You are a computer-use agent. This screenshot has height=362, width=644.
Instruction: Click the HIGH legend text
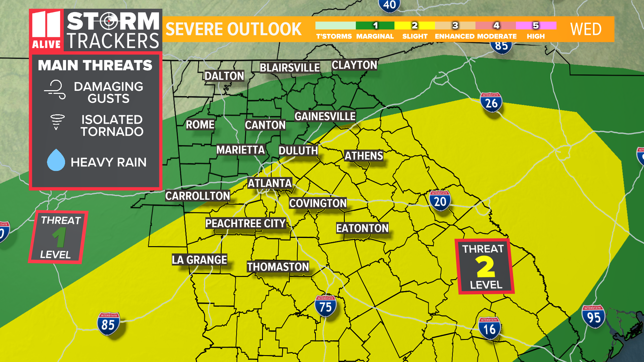(x=536, y=36)
